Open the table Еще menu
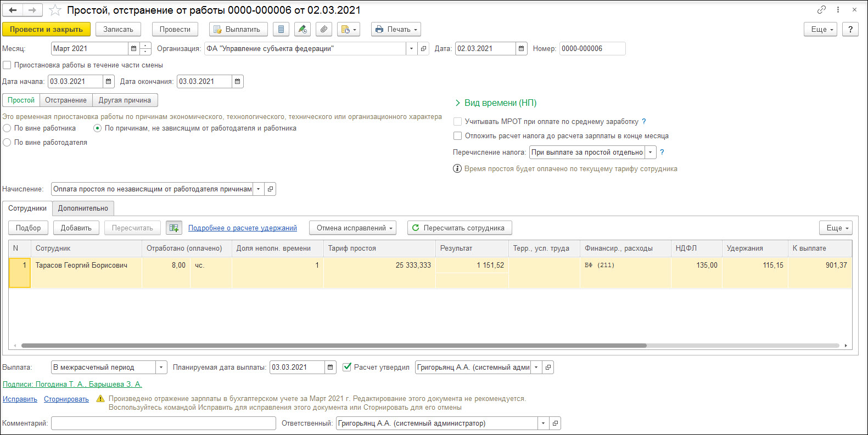 click(x=836, y=228)
